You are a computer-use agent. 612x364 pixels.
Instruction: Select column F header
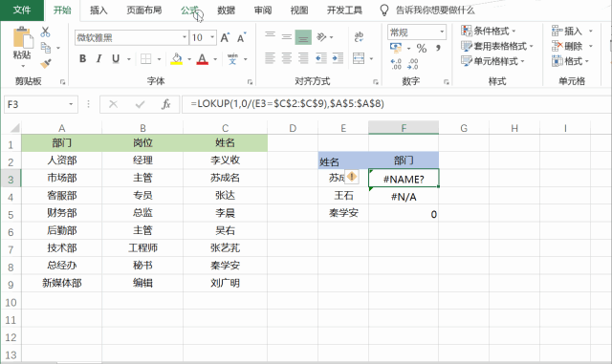click(404, 128)
